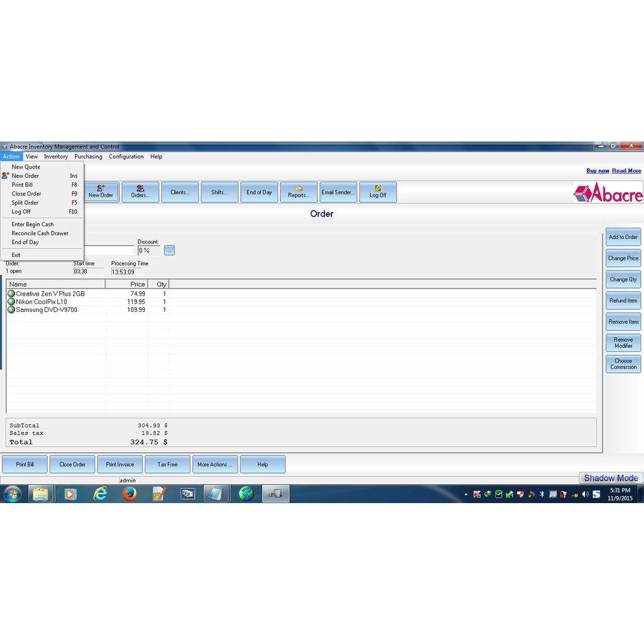Click the Email Sender toolbar button
This screenshot has height=644, width=644.
[338, 192]
